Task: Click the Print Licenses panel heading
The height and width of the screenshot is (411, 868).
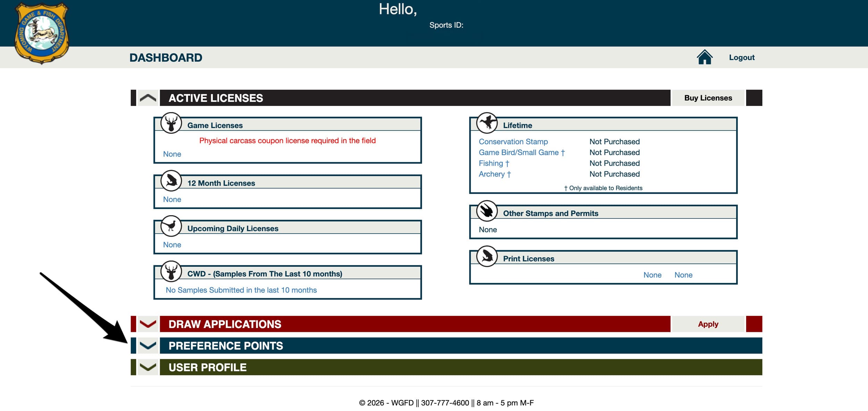Action: [528, 259]
